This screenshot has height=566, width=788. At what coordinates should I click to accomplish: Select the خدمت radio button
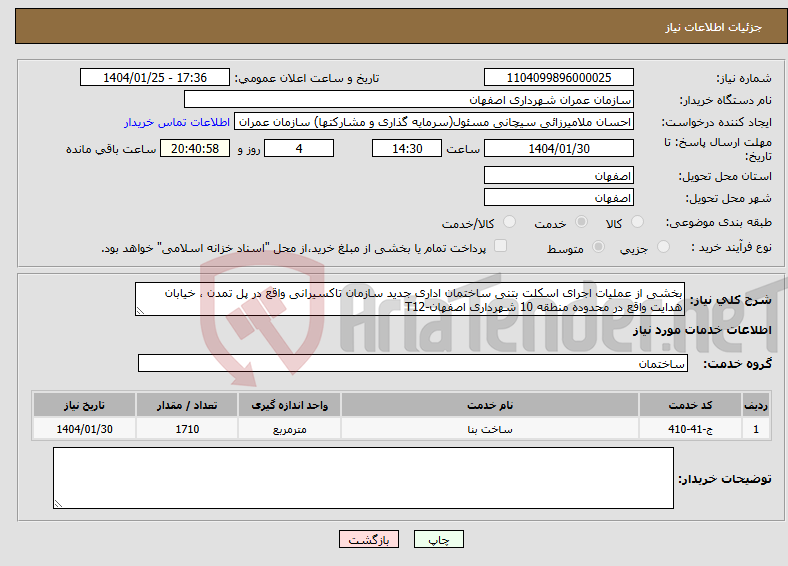click(x=581, y=222)
